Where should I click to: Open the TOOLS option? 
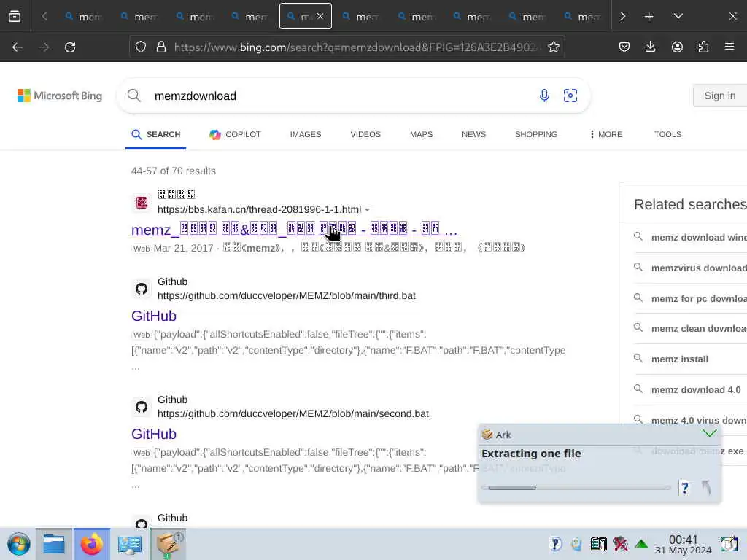click(667, 134)
